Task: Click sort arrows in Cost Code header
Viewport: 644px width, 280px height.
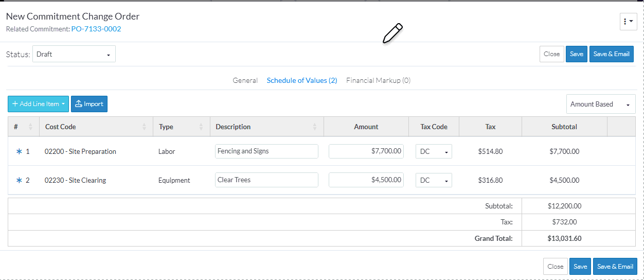Action: coord(145,127)
